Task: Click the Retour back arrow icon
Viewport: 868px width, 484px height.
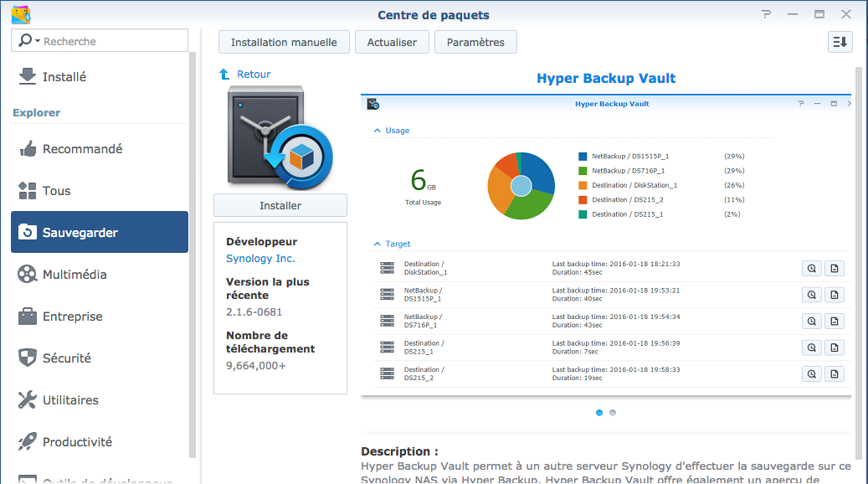Action: pyautogui.click(x=224, y=75)
